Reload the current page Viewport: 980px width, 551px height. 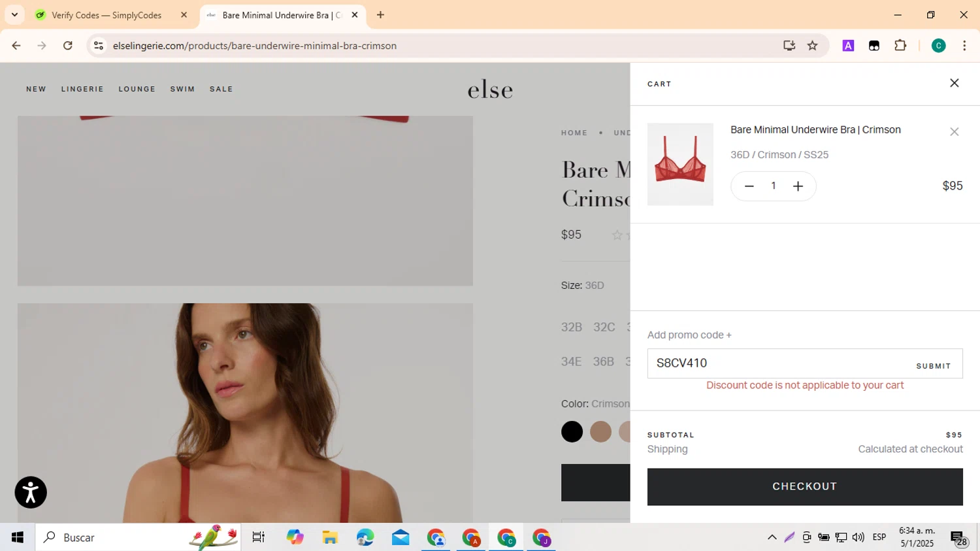coord(68,46)
